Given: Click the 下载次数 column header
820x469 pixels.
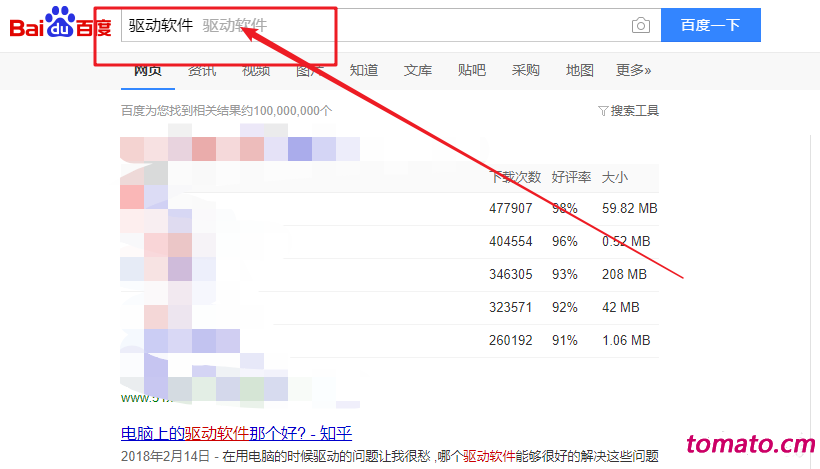Looking at the screenshot, I should 515,177.
